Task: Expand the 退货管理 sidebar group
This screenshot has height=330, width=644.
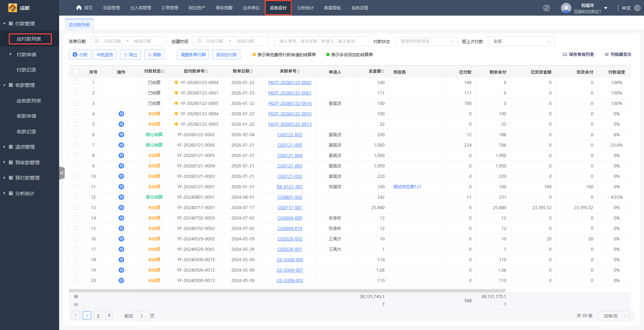Action: (x=25, y=147)
